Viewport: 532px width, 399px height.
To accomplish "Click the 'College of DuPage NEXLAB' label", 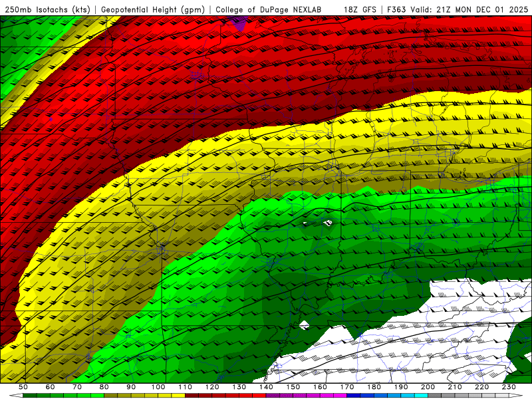I will (269, 9).
